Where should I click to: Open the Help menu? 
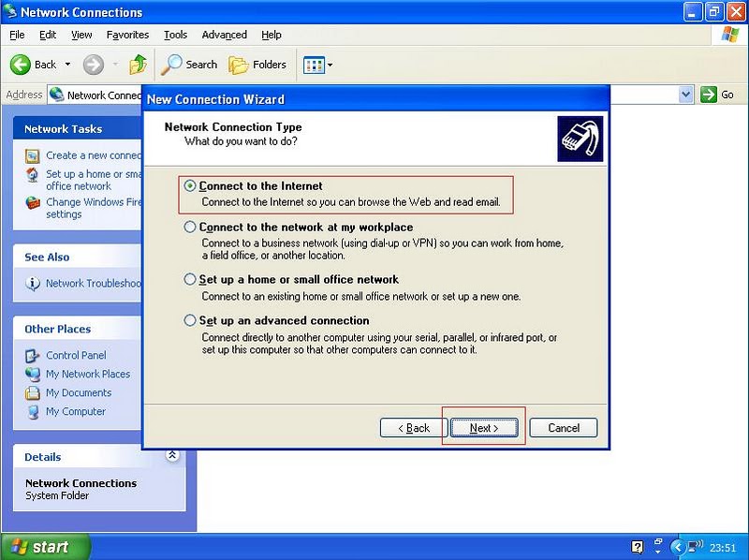(272, 35)
